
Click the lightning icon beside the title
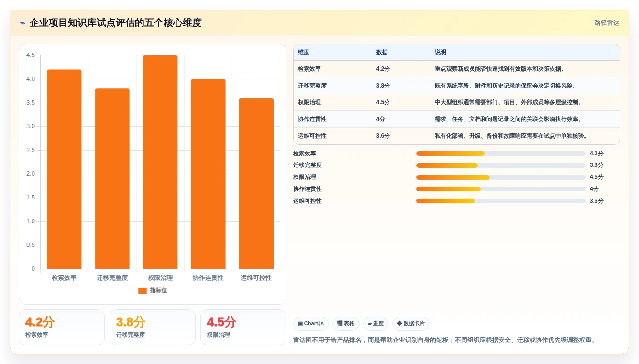click(22, 23)
